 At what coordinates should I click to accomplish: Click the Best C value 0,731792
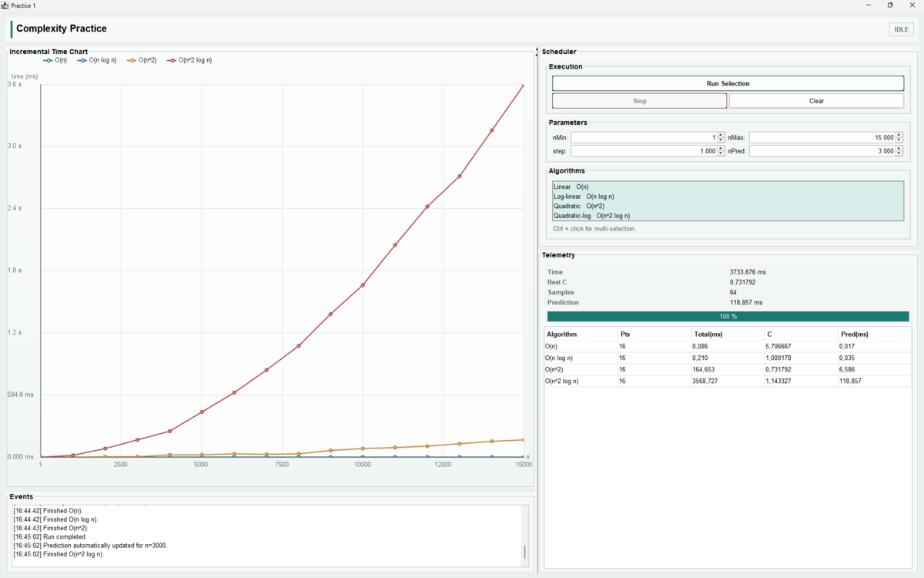742,282
